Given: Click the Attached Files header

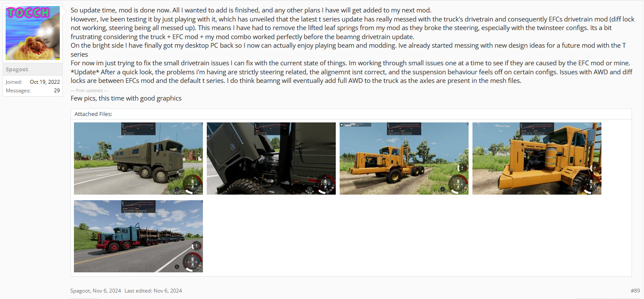Looking at the screenshot, I should pos(93,114).
